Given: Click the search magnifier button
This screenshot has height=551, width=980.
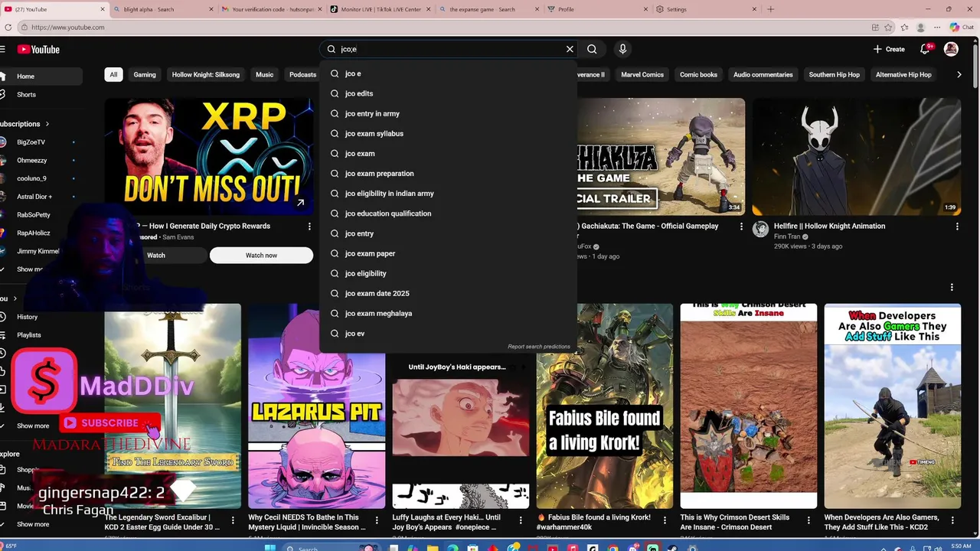Looking at the screenshot, I should coord(592,49).
